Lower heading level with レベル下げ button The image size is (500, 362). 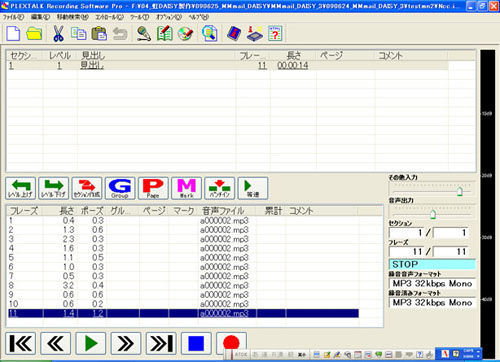coord(54,188)
